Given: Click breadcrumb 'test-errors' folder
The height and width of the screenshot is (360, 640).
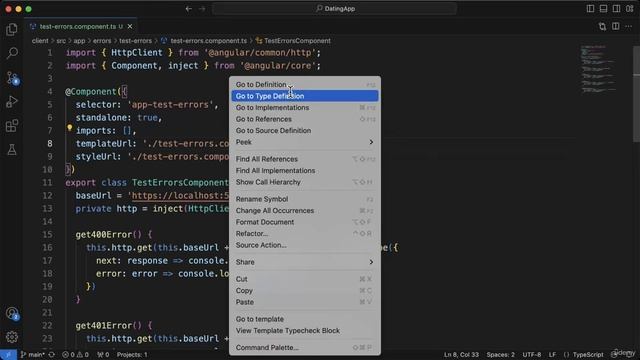Looking at the screenshot, I should tap(136, 41).
